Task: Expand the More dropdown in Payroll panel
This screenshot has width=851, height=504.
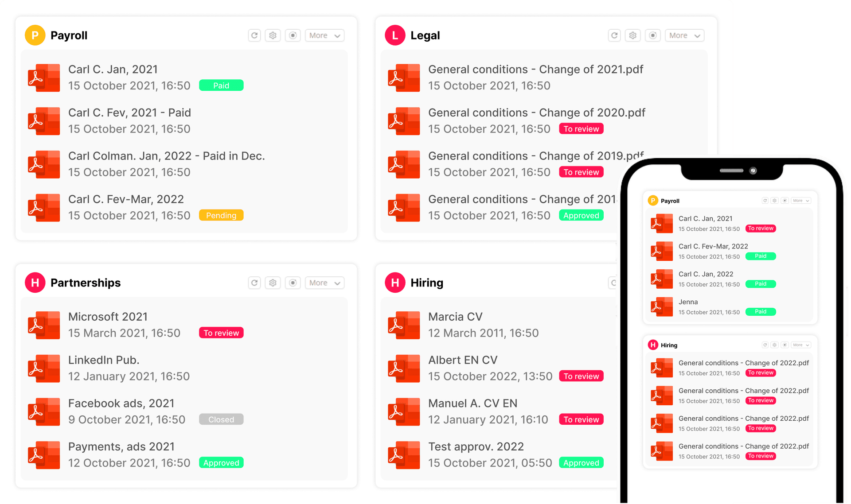Action: [x=324, y=35]
